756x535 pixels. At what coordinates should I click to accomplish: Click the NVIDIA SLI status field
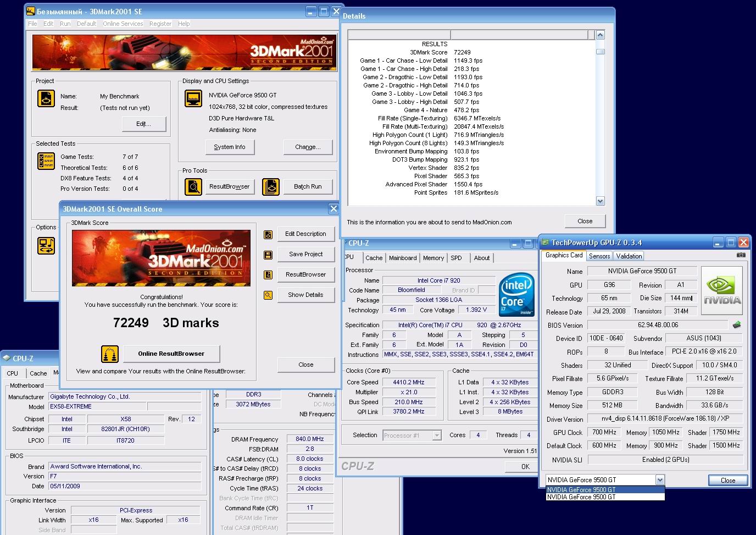(665, 460)
